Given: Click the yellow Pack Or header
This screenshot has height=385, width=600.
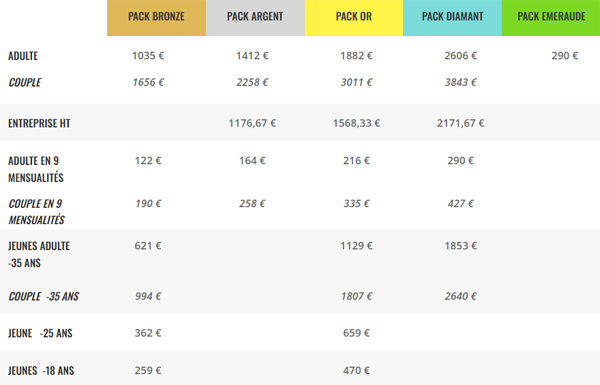Looking at the screenshot, I should (x=354, y=18).
